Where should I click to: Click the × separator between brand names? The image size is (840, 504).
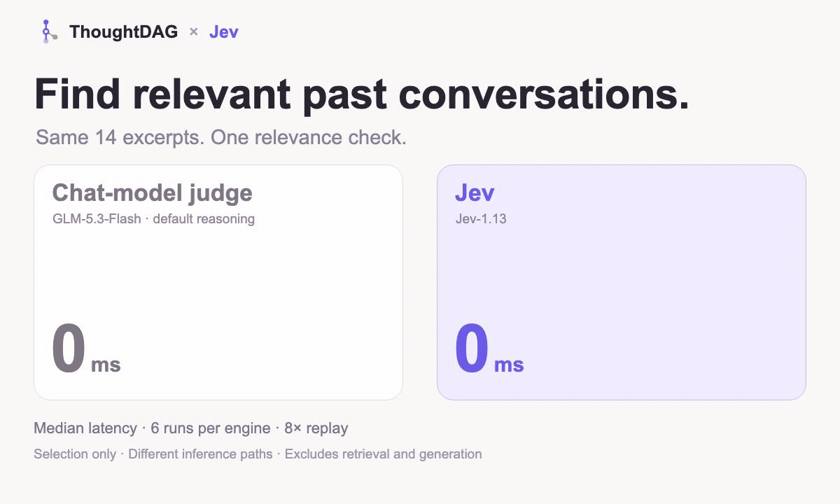[x=194, y=31]
